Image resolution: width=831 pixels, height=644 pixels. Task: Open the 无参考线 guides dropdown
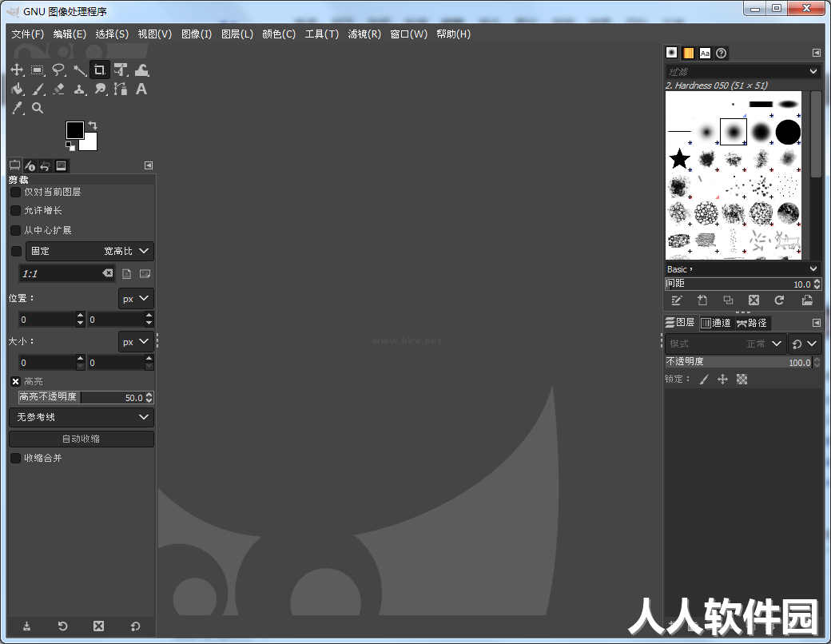click(x=82, y=417)
